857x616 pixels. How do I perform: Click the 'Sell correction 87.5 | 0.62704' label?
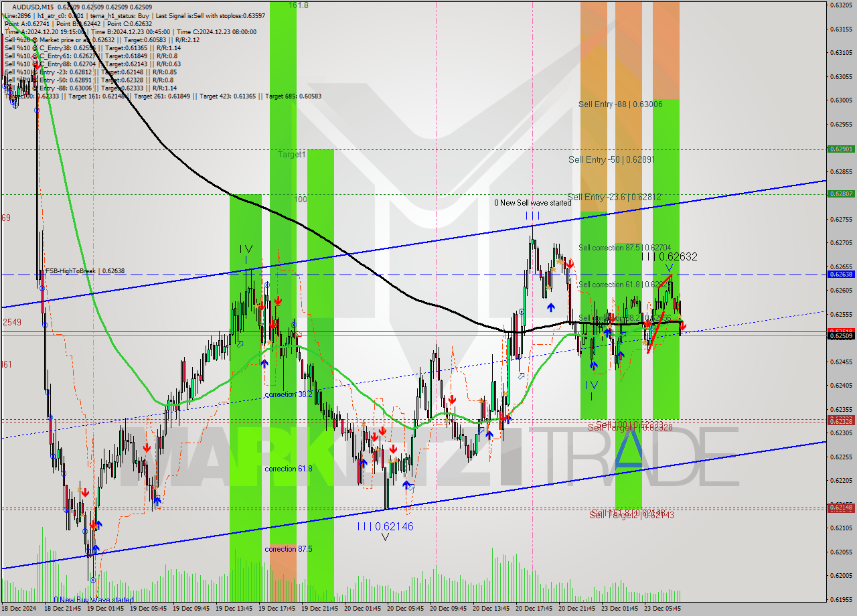[625, 248]
